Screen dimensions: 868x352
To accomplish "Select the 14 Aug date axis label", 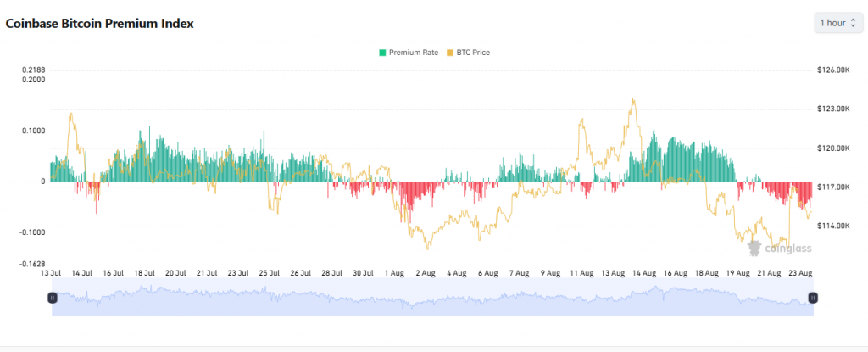I will pyautogui.click(x=643, y=273).
